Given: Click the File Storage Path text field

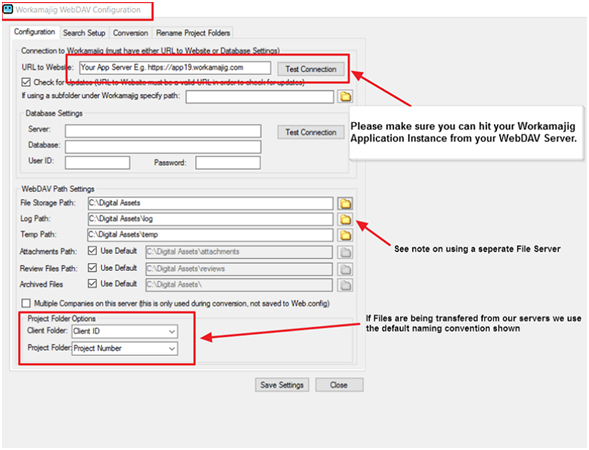Looking at the screenshot, I should (210, 203).
